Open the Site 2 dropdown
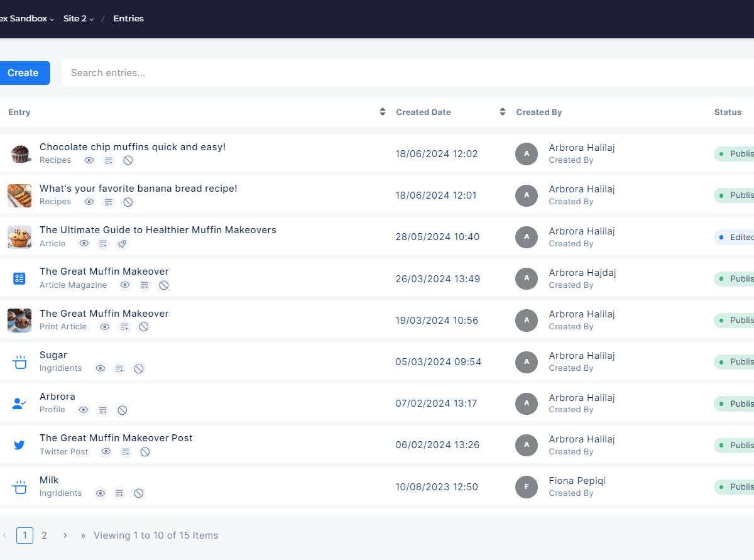Viewport: 754px width, 560px height. tap(78, 19)
